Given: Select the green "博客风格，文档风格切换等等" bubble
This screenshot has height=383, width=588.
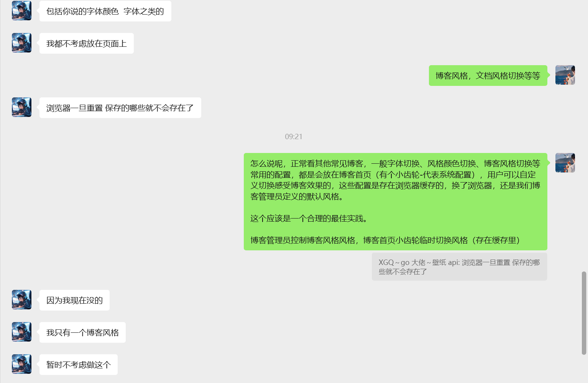Looking at the screenshot, I should (x=488, y=76).
